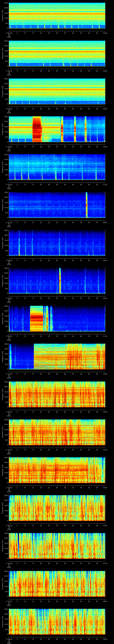Click the 39:00 end time label
This screenshot has width=114, height=644.
coord(105,639)
